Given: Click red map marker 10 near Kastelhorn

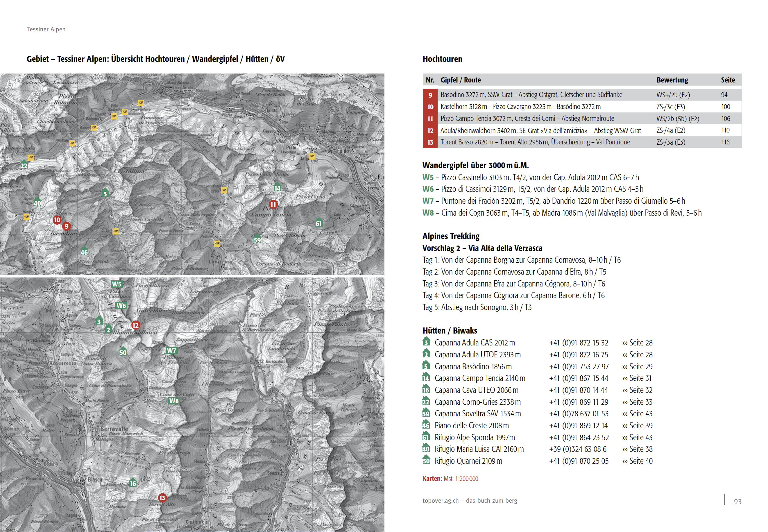Looking at the screenshot, I should point(57,220).
